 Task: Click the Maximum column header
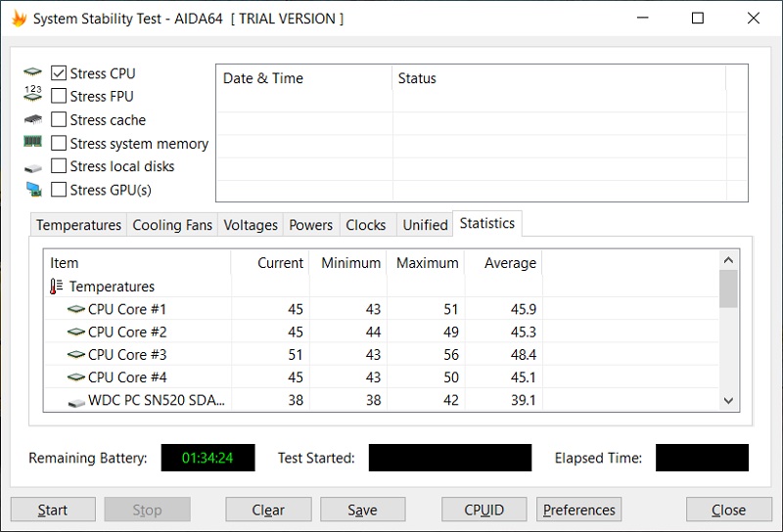tap(427, 262)
